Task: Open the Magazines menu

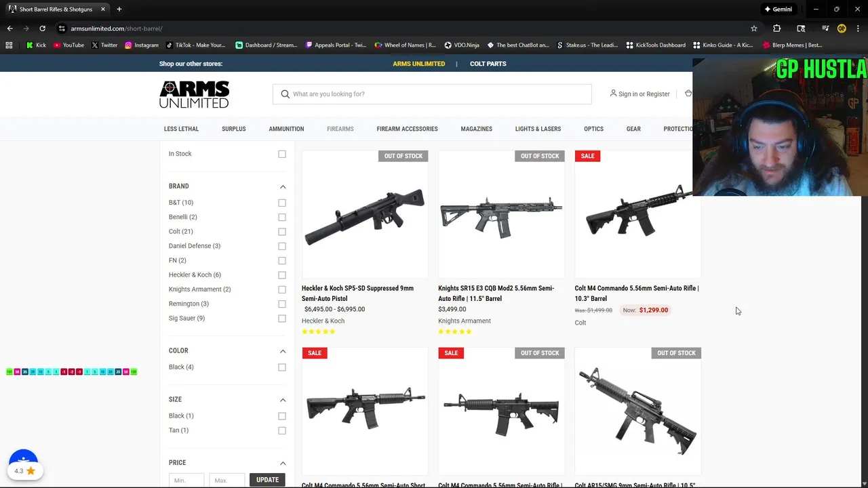Action: 476,129
